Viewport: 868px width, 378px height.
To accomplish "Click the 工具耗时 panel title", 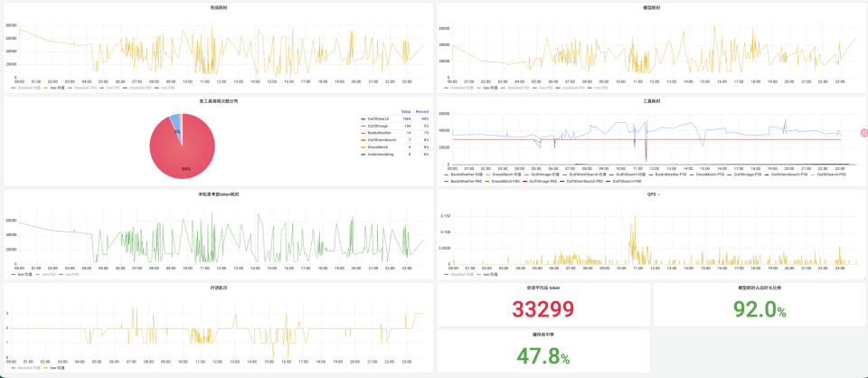I will point(652,101).
